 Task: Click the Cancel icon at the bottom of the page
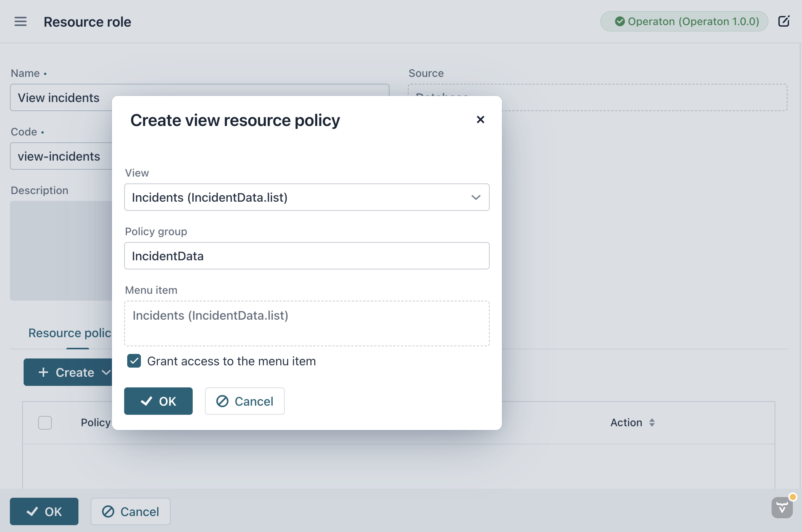click(x=108, y=511)
